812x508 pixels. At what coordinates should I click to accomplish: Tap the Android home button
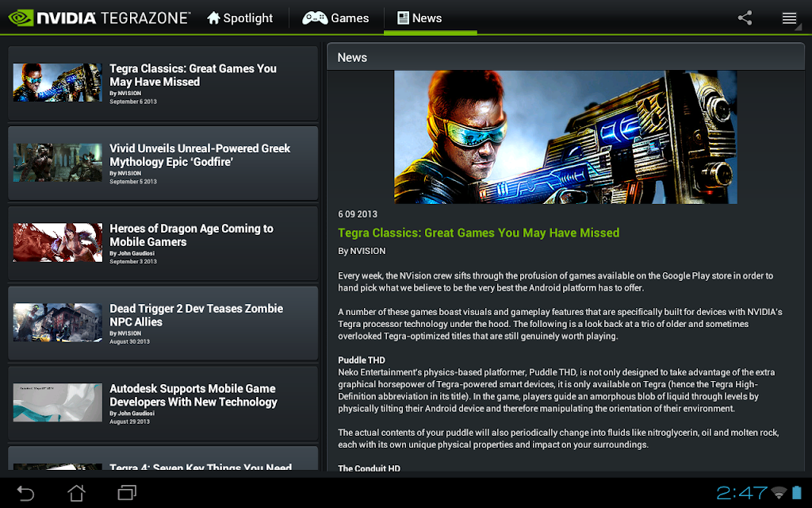click(x=76, y=492)
